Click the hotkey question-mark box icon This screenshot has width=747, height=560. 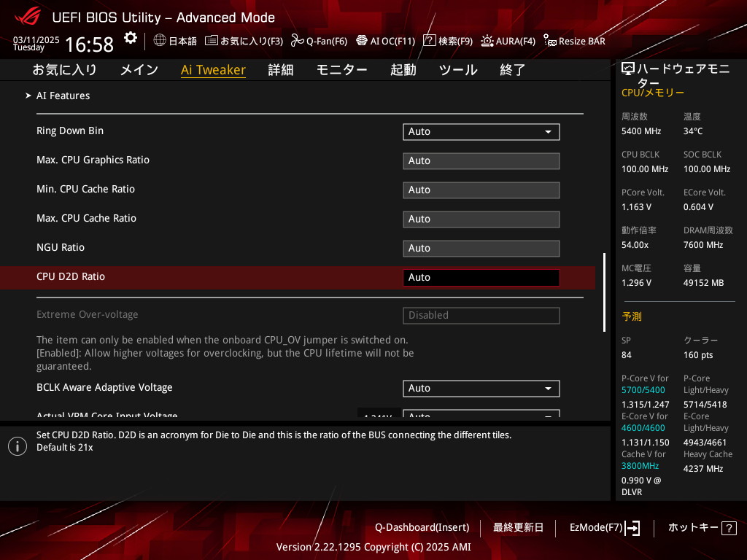729,528
